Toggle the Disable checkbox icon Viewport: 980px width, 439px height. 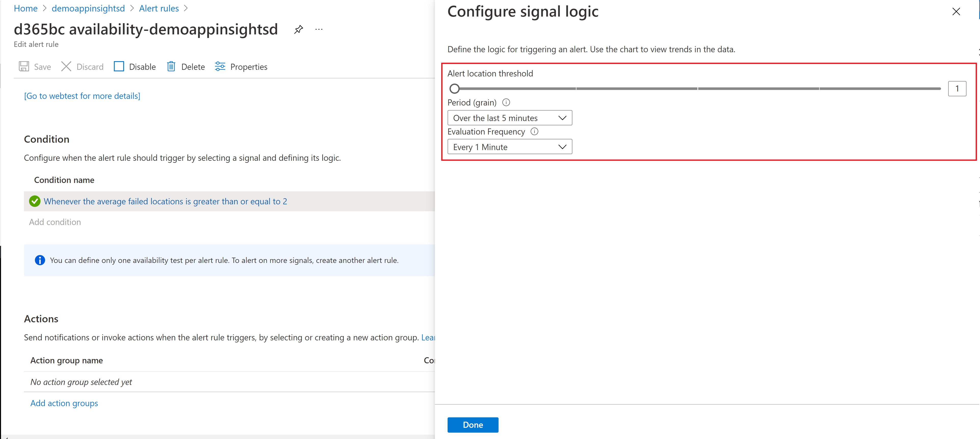coord(119,66)
